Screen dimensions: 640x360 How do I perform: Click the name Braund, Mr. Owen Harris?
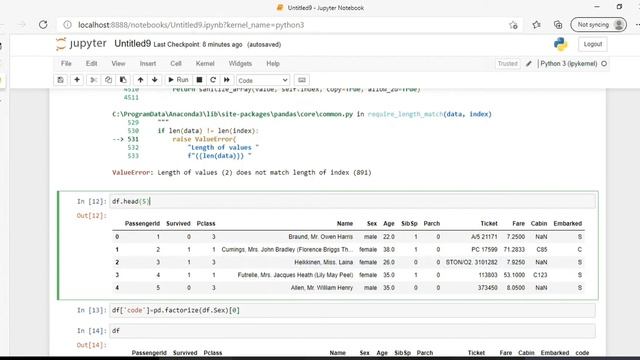pyautogui.click(x=320, y=237)
